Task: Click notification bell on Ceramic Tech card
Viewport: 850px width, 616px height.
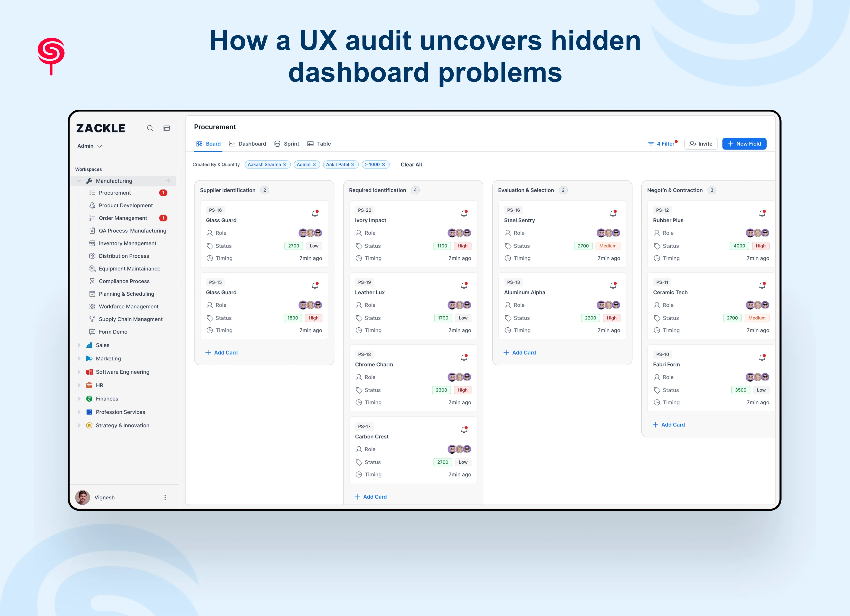Action: (x=762, y=286)
